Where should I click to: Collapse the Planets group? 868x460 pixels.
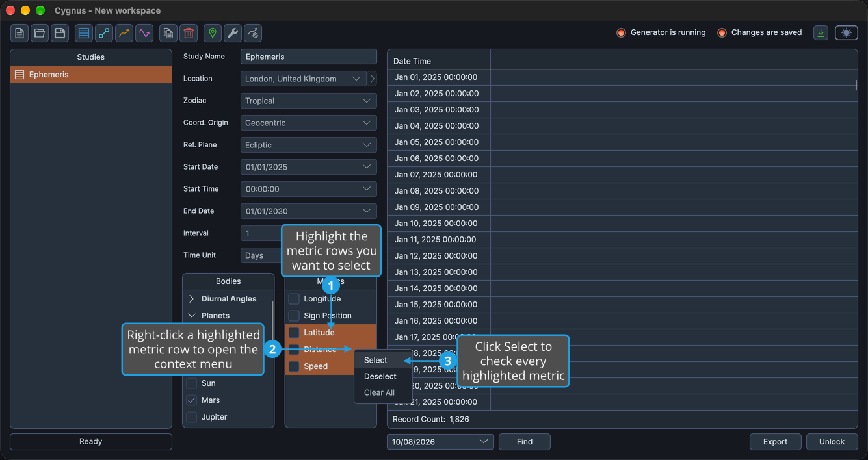pos(192,316)
